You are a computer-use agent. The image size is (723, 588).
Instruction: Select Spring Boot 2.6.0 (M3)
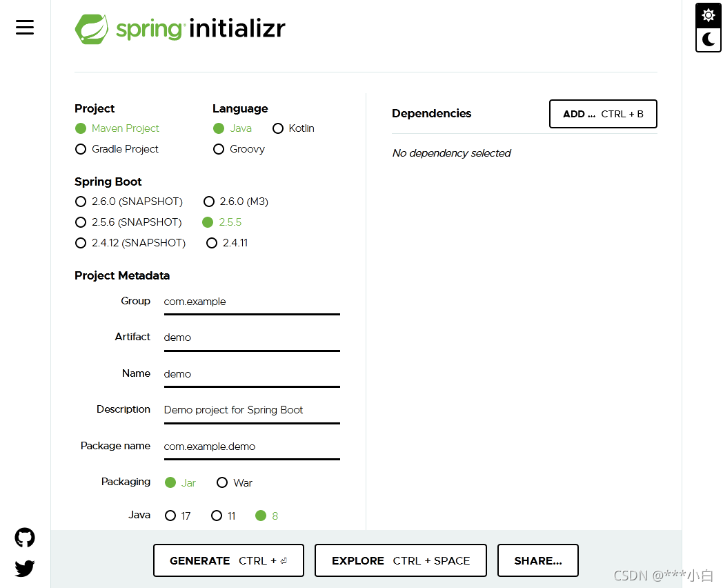click(236, 202)
